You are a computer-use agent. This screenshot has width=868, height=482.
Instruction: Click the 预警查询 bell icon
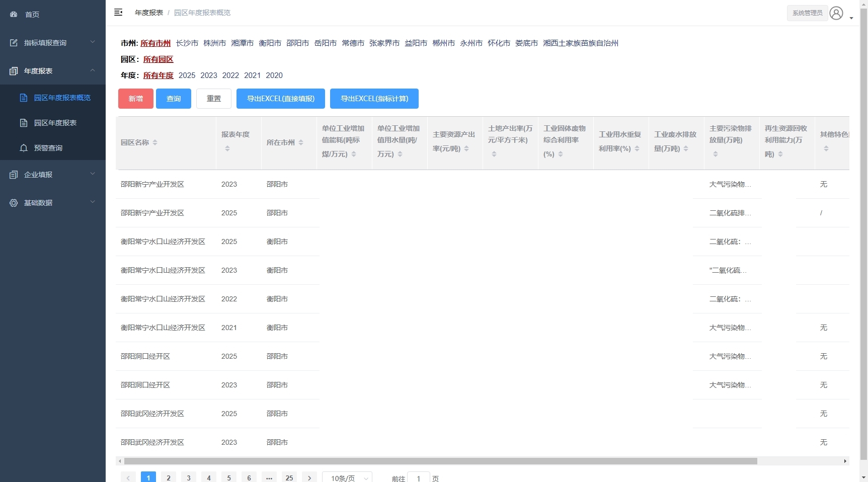(x=23, y=148)
